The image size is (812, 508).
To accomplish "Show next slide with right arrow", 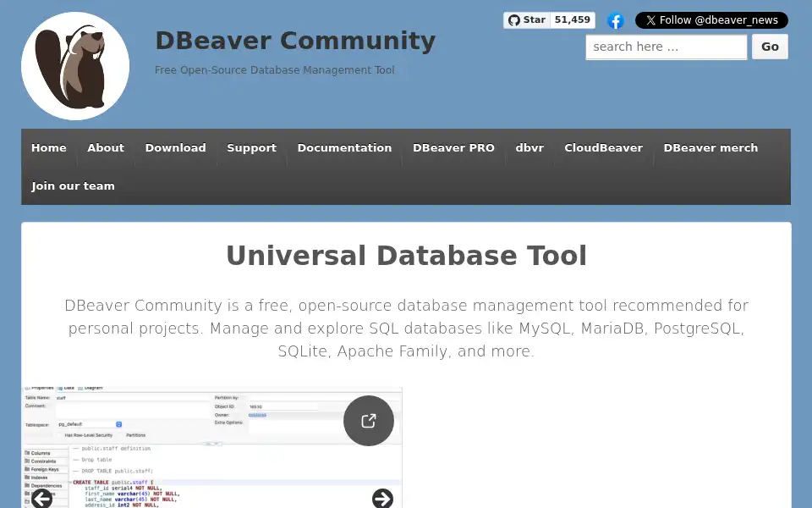I will (x=382, y=499).
